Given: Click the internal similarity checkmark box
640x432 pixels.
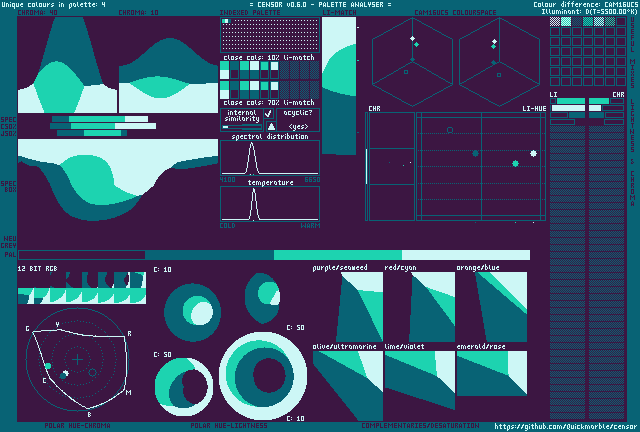Looking at the screenshot, I should tap(269, 114).
